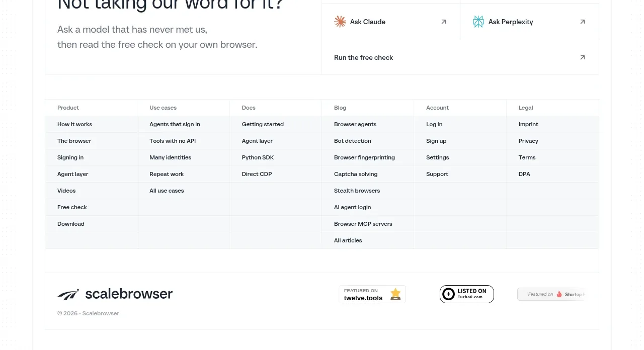Open the Repeat work link
Viewport: 644px width, 350px height.
[x=167, y=174]
